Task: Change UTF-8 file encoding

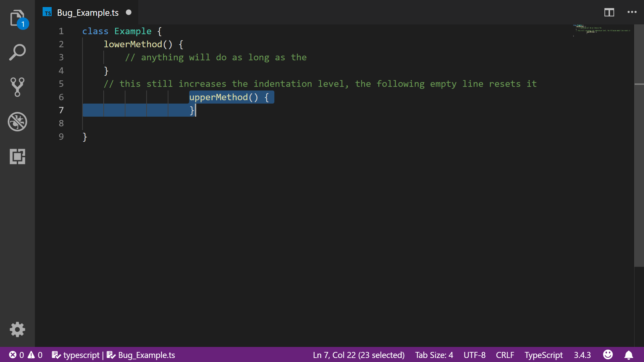Action: point(474,355)
